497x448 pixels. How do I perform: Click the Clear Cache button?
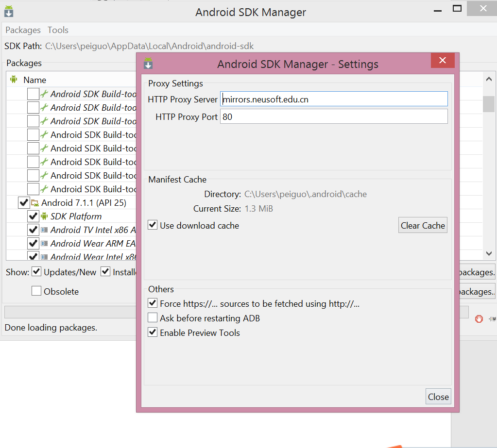pyautogui.click(x=423, y=225)
